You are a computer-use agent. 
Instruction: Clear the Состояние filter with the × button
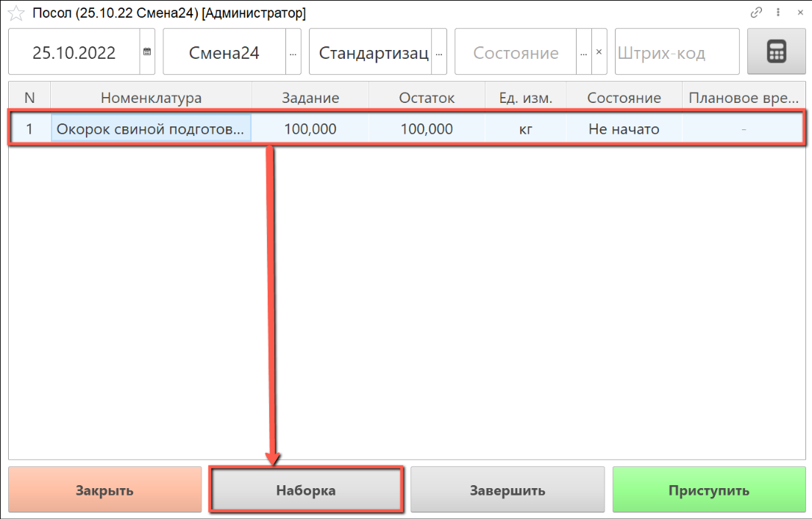[599, 52]
